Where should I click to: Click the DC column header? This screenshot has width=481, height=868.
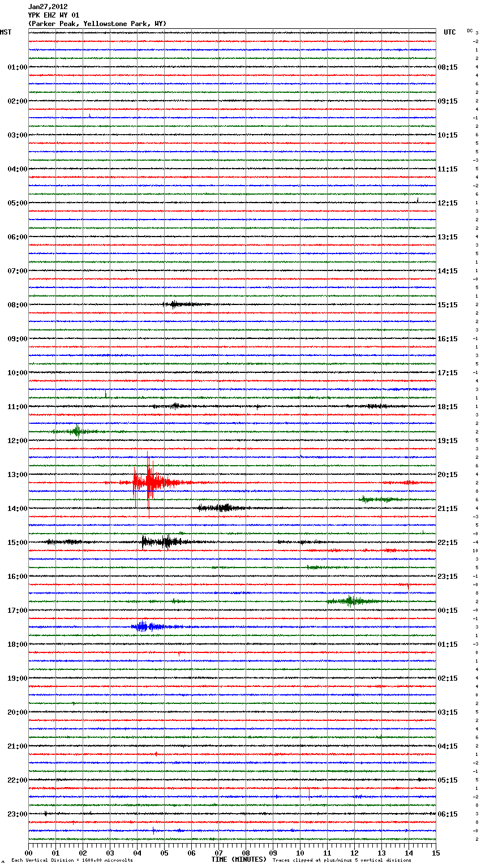[470, 30]
